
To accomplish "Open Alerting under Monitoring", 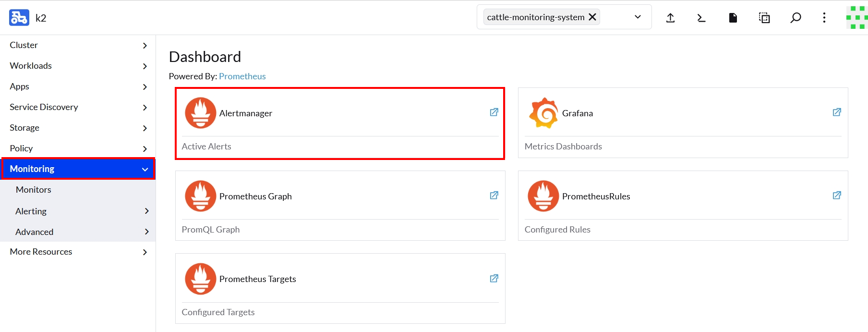I will (31, 211).
